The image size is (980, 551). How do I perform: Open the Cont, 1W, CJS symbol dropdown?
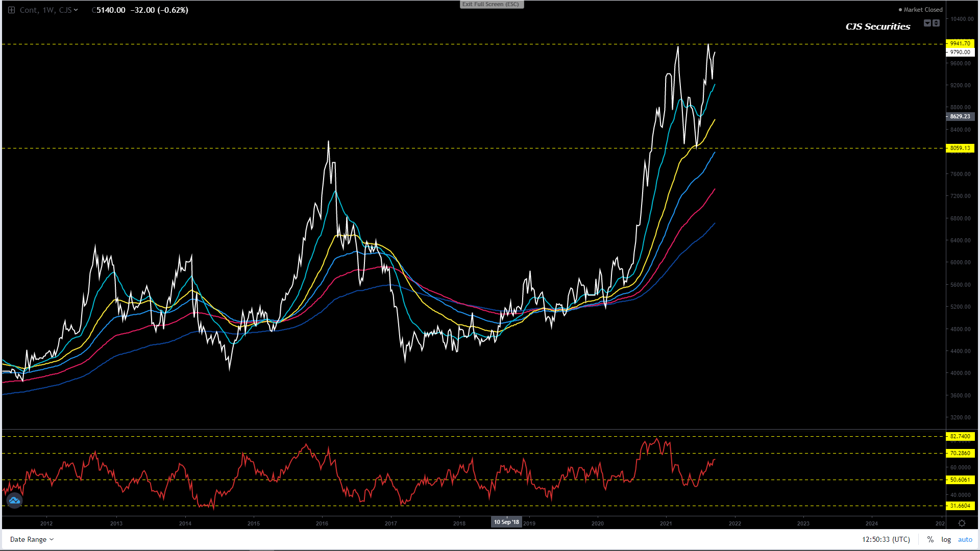[48, 10]
